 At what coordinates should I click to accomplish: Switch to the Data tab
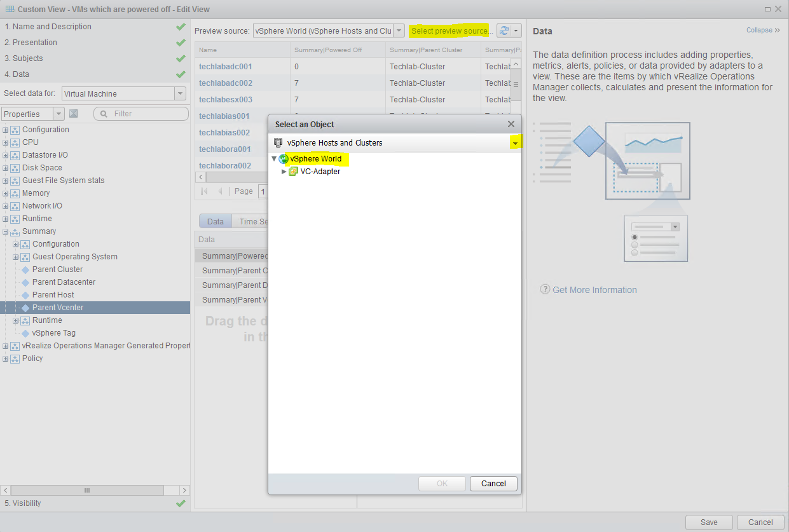pyautogui.click(x=216, y=221)
